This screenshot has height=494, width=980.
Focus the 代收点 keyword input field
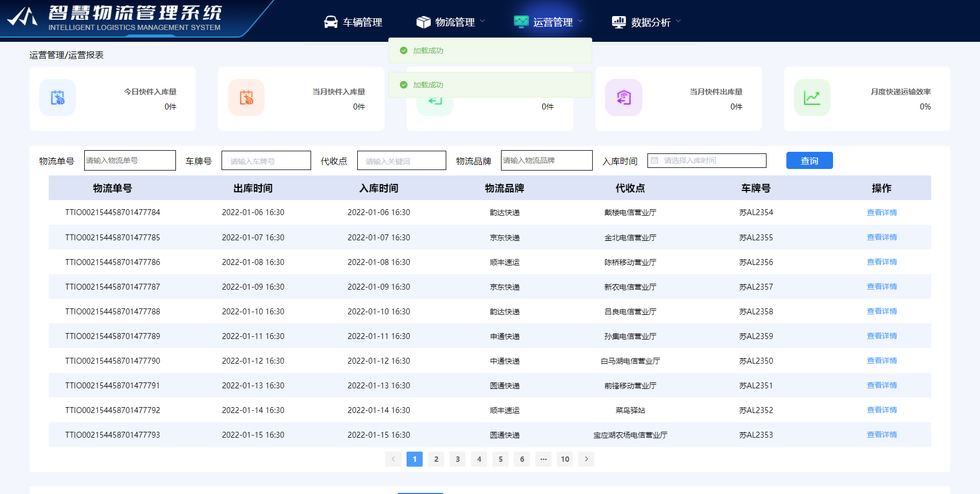402,160
